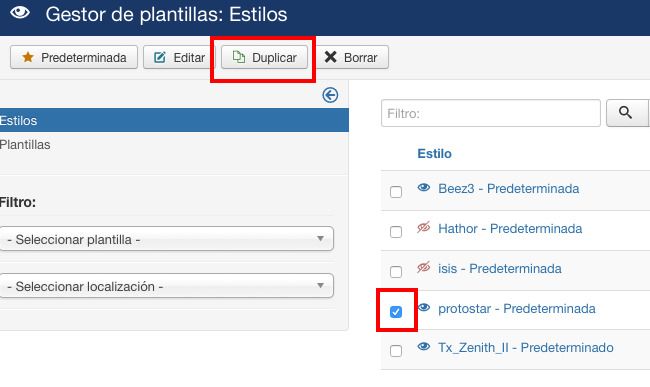Check the Beez3 style checkbox
Image resolution: width=650 pixels, height=387 pixels.
point(396,192)
